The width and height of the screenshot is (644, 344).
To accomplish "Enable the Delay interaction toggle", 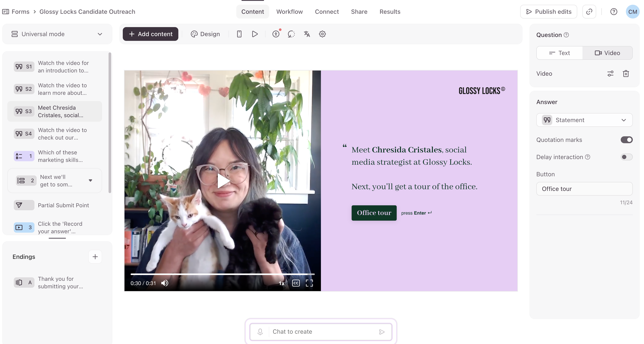I will 627,157.
